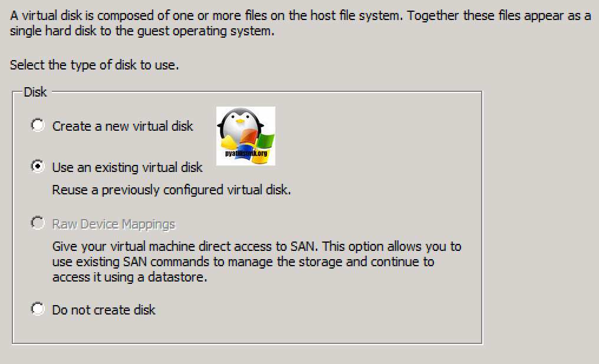Click the virtual disk introduction paragraph at top
Image resolution: width=599 pixels, height=364 pixels.
[x=299, y=15]
